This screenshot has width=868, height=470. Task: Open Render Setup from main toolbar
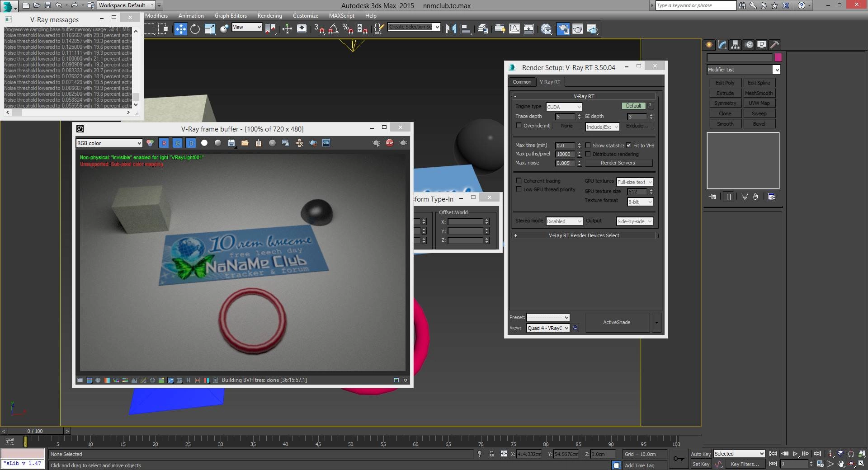[563, 29]
